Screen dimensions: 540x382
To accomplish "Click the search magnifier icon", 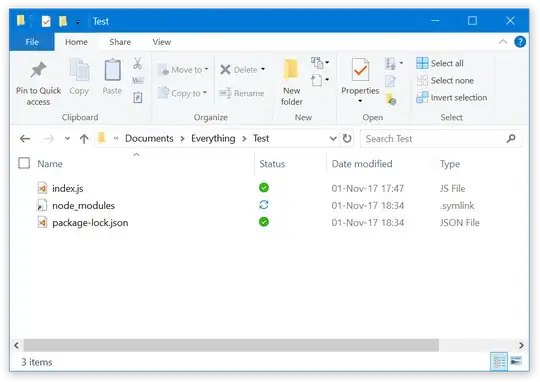I will (x=511, y=138).
